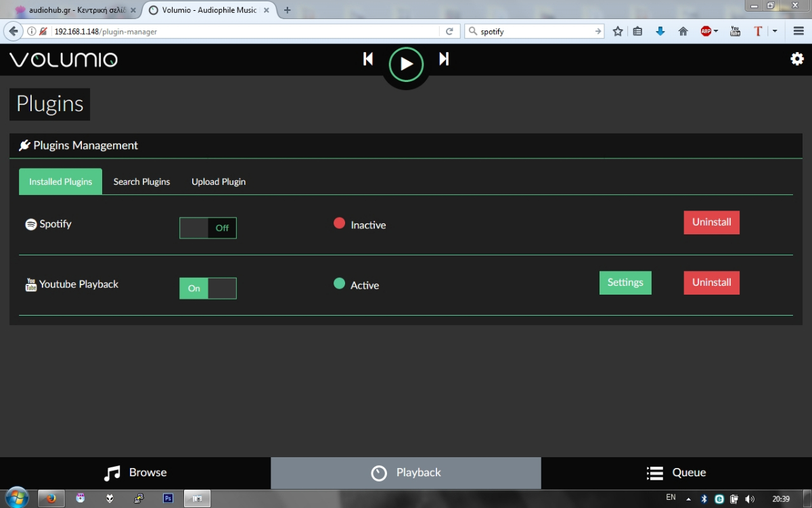812x508 pixels.
Task: Click the Firefox home icon
Action: [x=683, y=31]
